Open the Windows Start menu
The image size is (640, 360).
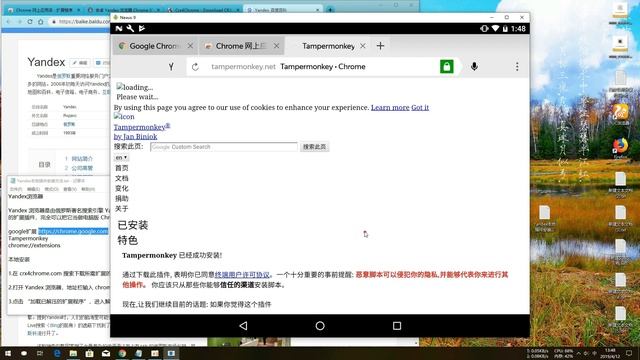(8, 353)
